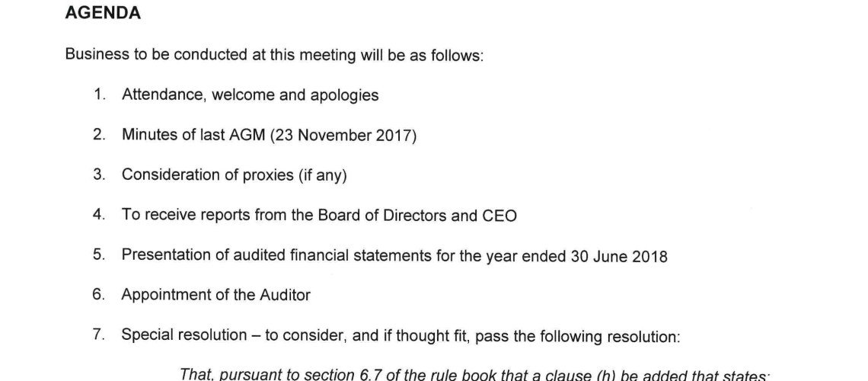This screenshot has width=868, height=381.
Task: Click list number '1.' in the agenda
Action: click(100, 95)
